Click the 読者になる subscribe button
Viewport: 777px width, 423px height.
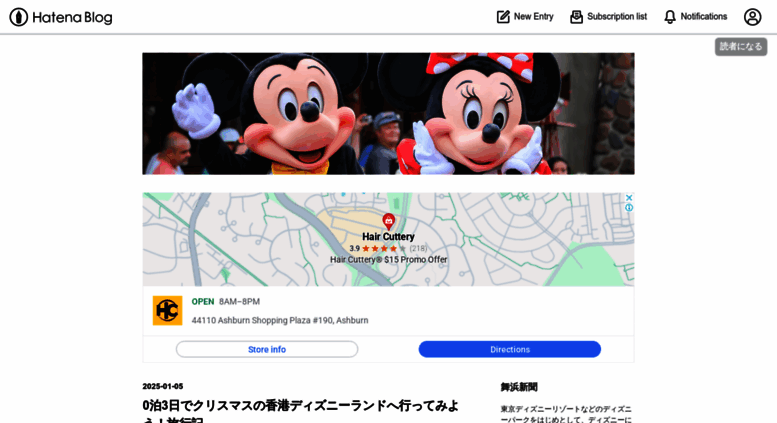(x=741, y=47)
